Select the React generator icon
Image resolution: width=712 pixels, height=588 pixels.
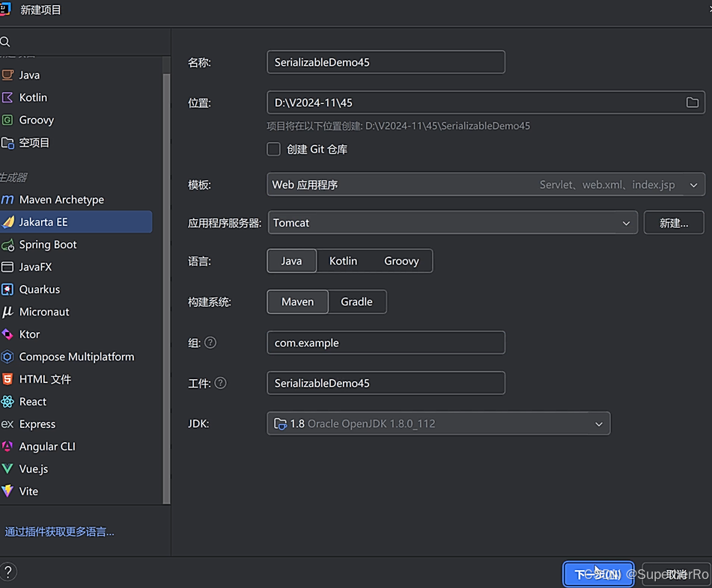(x=7, y=402)
